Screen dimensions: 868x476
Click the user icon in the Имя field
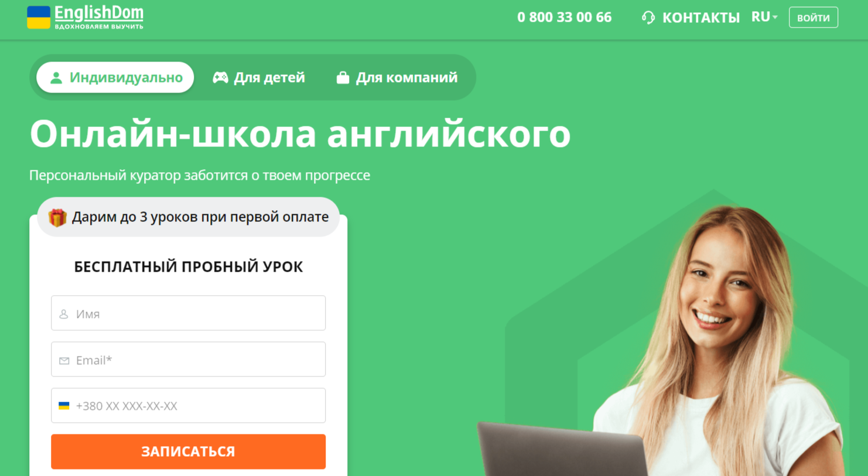[x=64, y=314]
